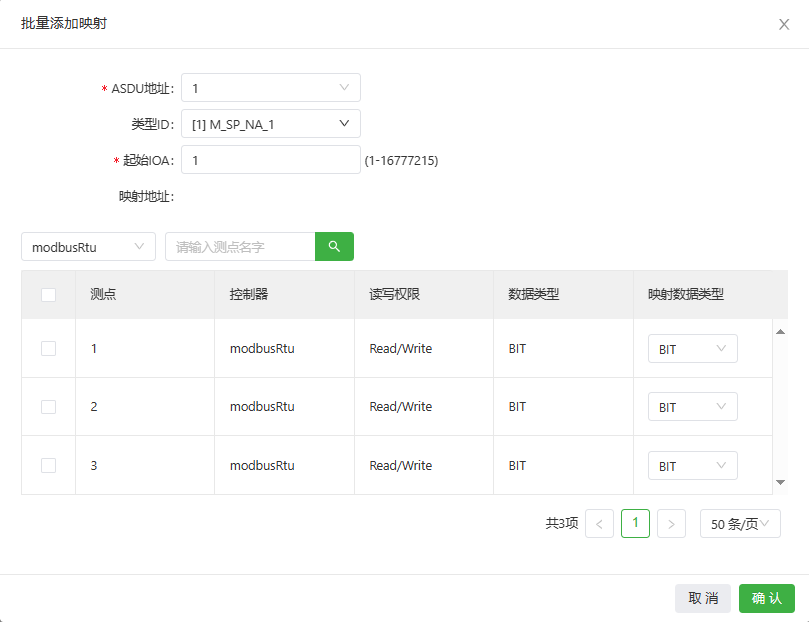
Task: Go to previous page arrow
Action: [x=599, y=523]
